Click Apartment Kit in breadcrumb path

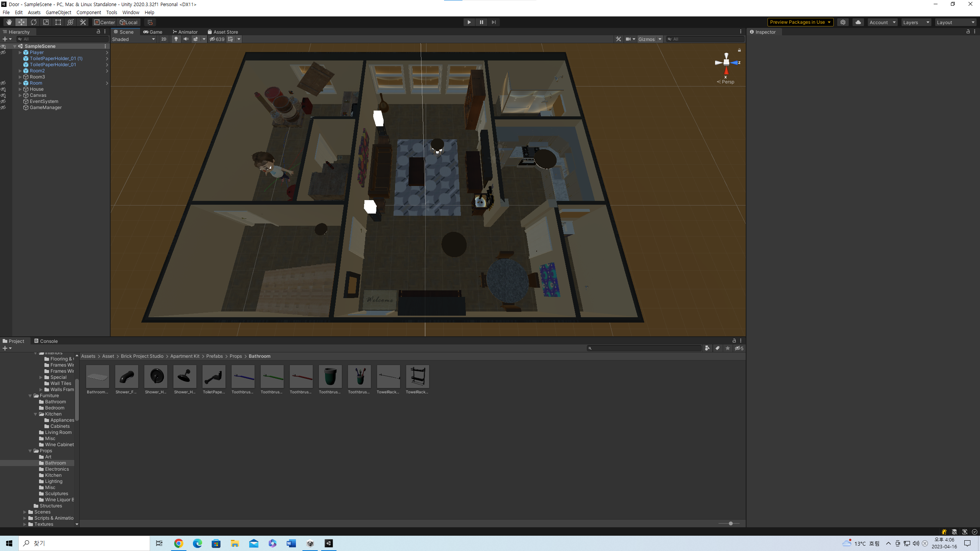pos(185,356)
